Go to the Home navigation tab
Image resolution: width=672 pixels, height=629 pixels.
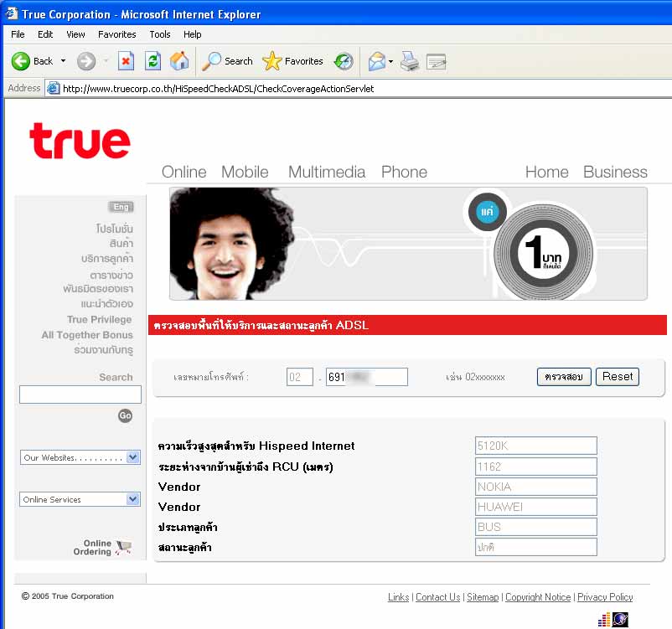(547, 172)
